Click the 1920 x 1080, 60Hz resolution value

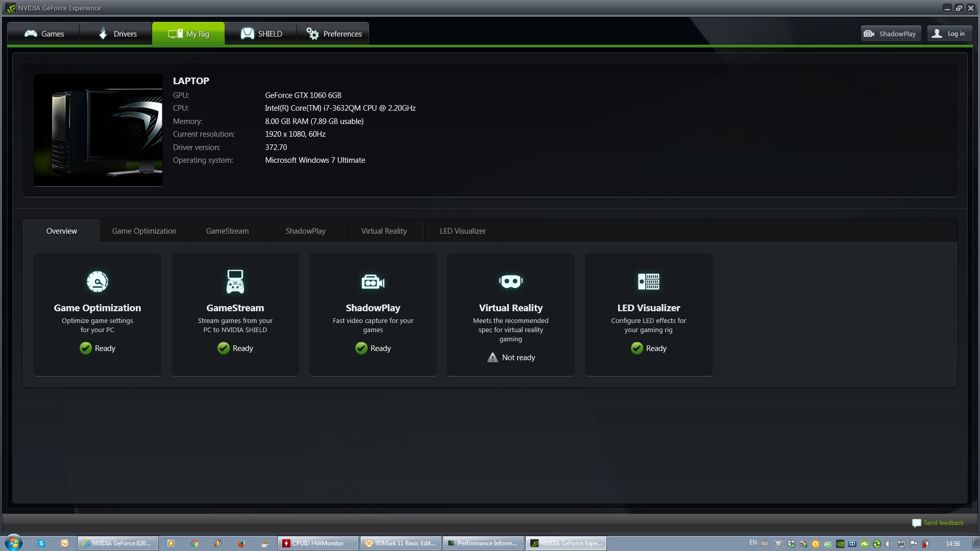(295, 134)
